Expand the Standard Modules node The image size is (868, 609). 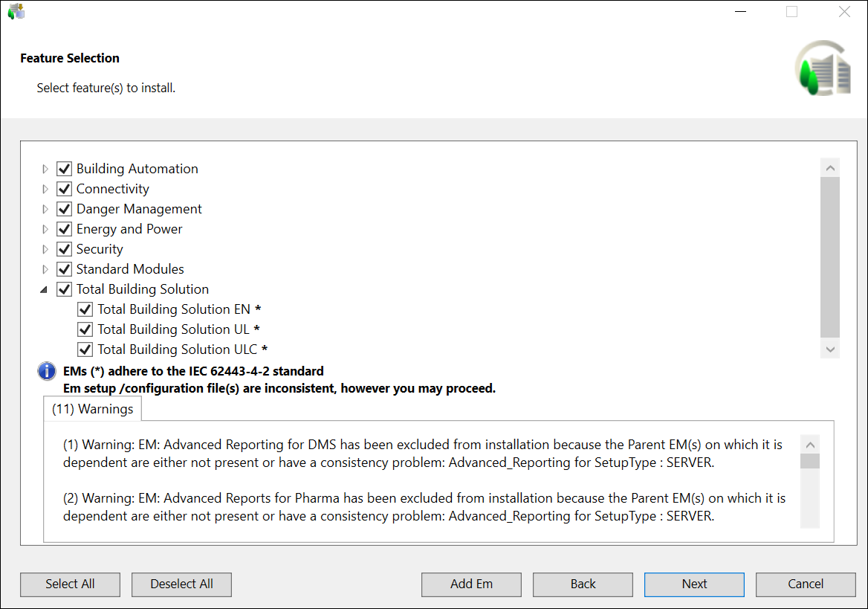tap(45, 269)
